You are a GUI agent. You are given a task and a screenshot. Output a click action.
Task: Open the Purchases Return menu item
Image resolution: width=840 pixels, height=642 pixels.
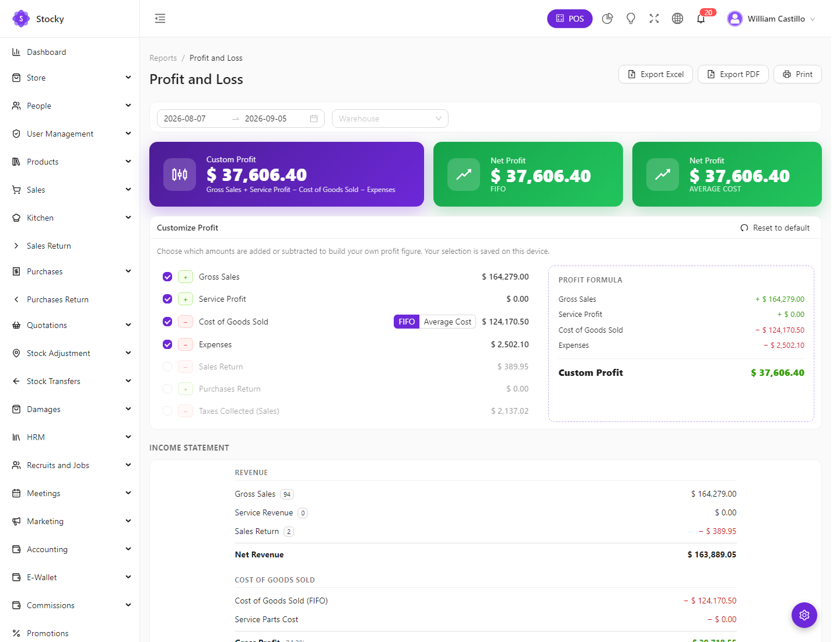pos(69,299)
